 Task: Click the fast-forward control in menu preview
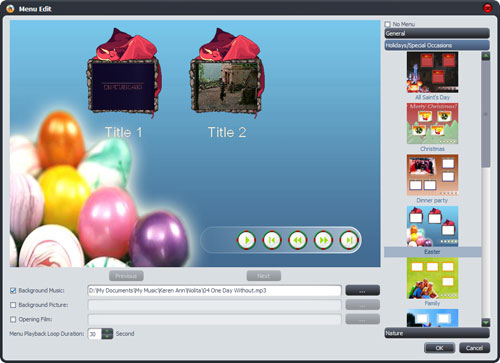[x=323, y=240]
